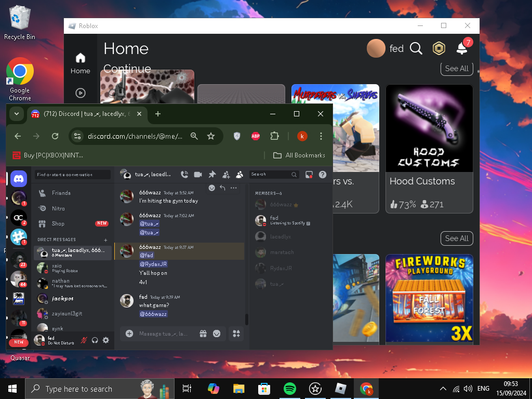Reply to the hovered Discord message
This screenshot has width=532, height=399.
click(222, 188)
